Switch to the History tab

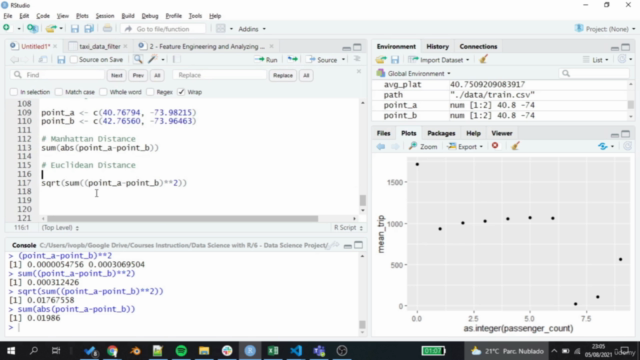(x=437, y=47)
